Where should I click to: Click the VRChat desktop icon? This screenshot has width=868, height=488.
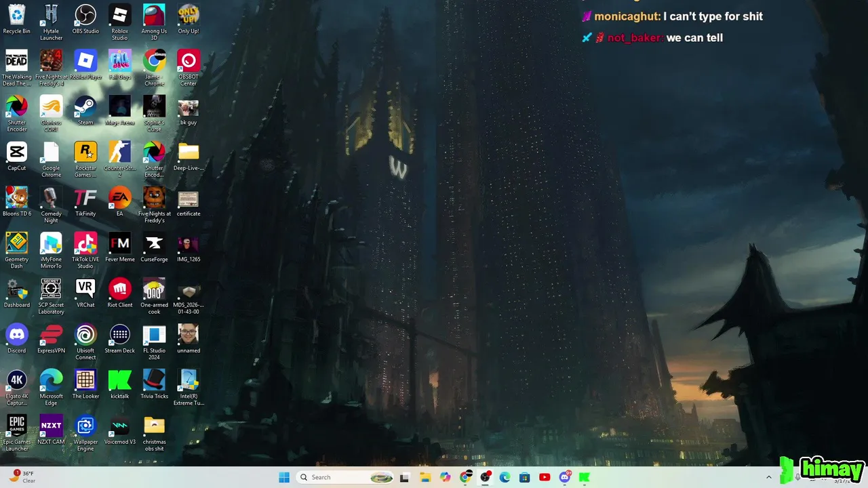click(x=85, y=291)
